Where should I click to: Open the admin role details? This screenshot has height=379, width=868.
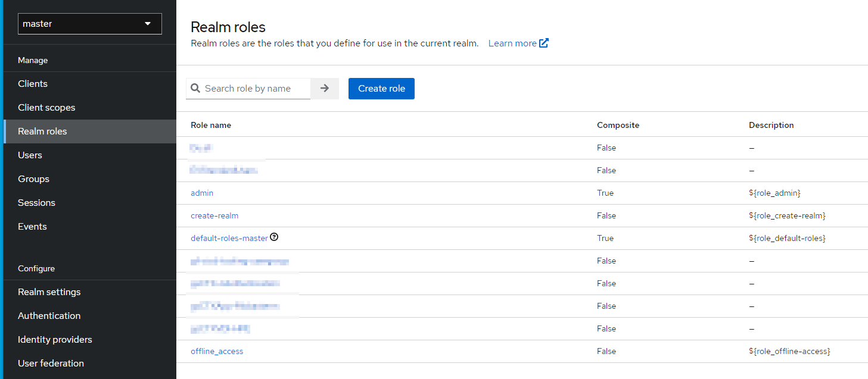click(202, 193)
